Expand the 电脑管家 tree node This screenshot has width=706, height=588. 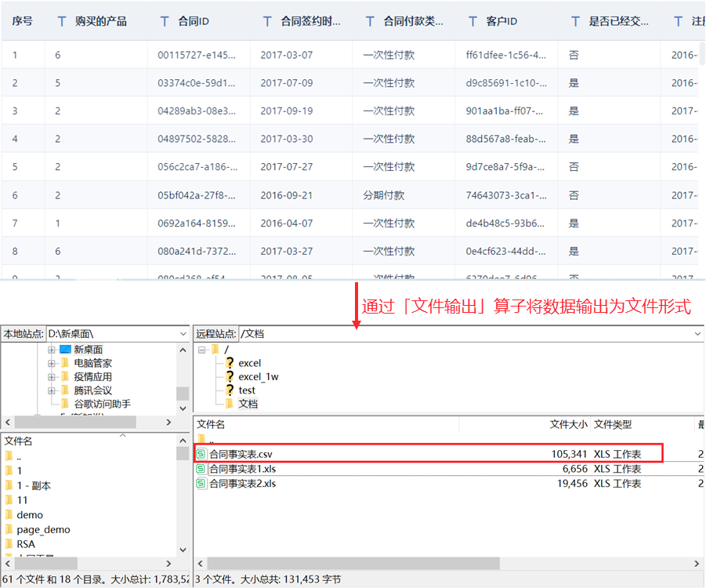click(x=52, y=363)
